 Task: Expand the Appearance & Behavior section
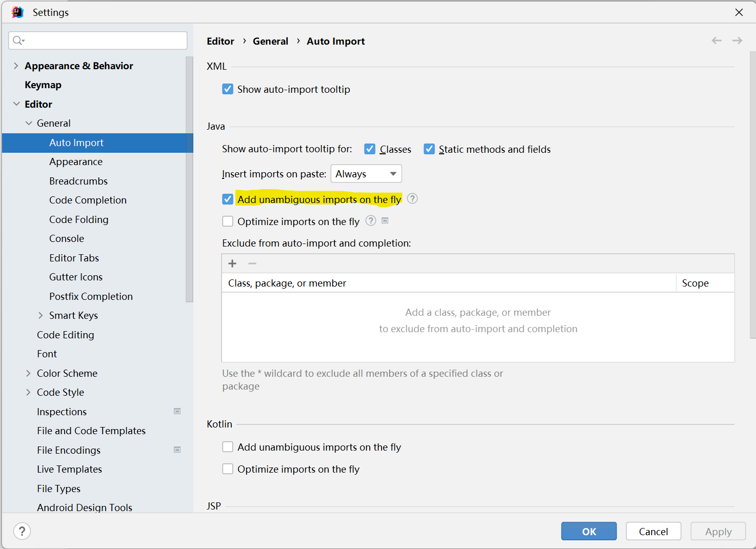tap(16, 66)
